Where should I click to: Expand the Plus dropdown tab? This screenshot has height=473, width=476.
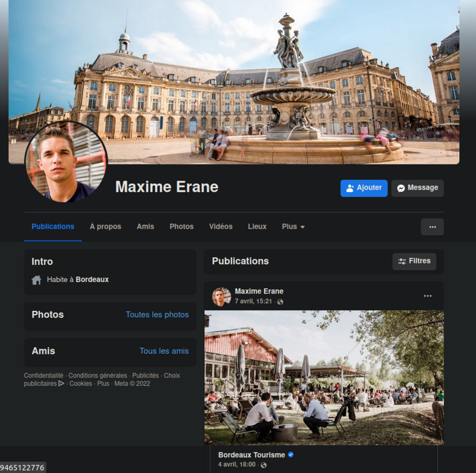[293, 227]
